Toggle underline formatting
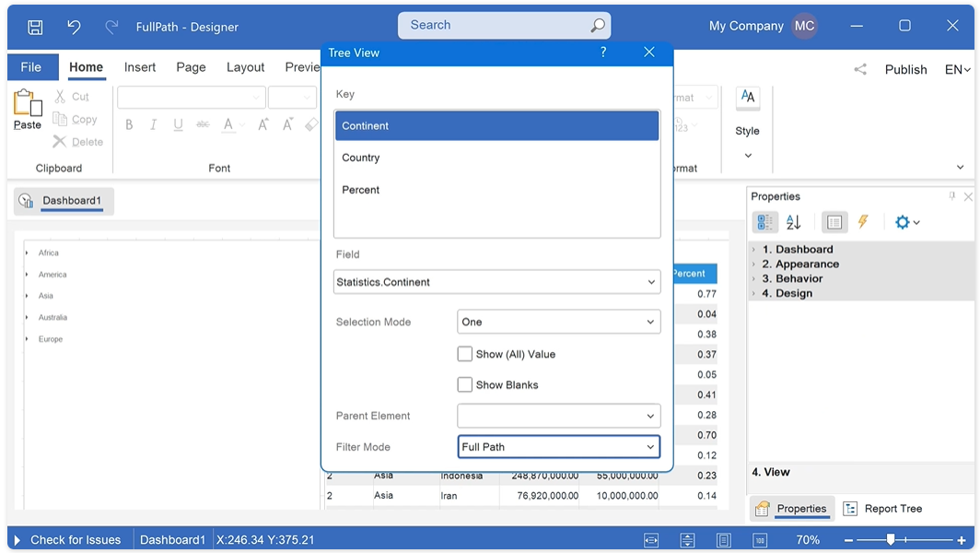Image resolution: width=980 pixels, height=553 pixels. pyautogui.click(x=178, y=124)
